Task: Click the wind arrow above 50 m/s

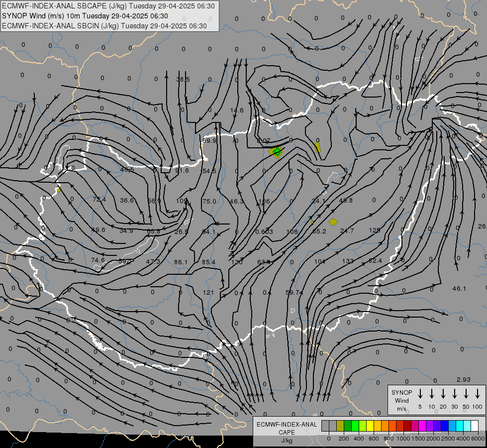Action: coord(466,394)
